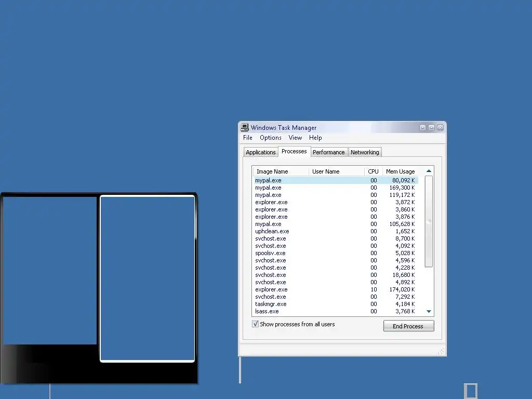Select the mypal.exe row using 80,092 K

(336, 180)
